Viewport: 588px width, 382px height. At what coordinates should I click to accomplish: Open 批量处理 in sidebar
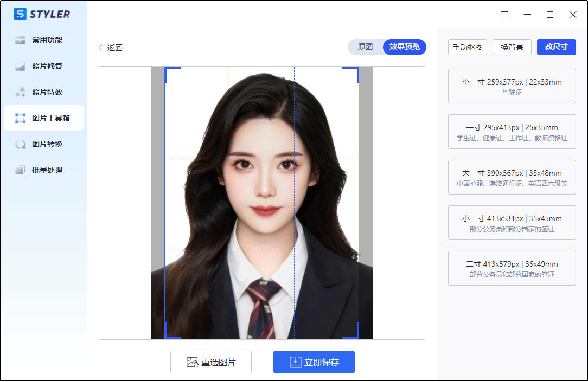pos(44,170)
